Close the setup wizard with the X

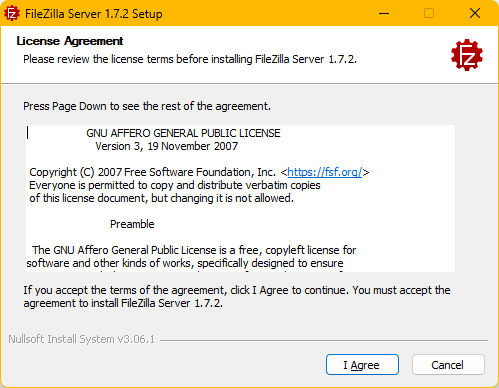coord(475,13)
